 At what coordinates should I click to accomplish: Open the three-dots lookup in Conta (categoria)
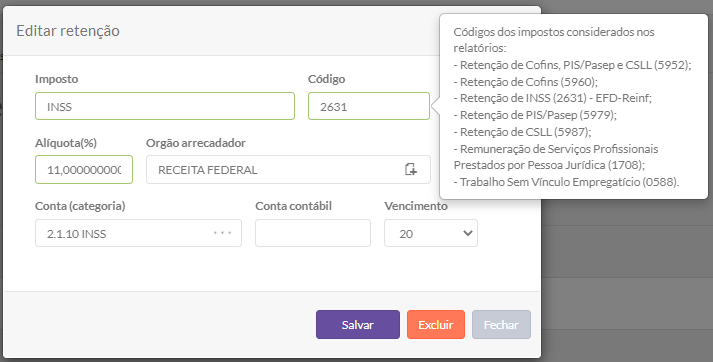(x=223, y=233)
